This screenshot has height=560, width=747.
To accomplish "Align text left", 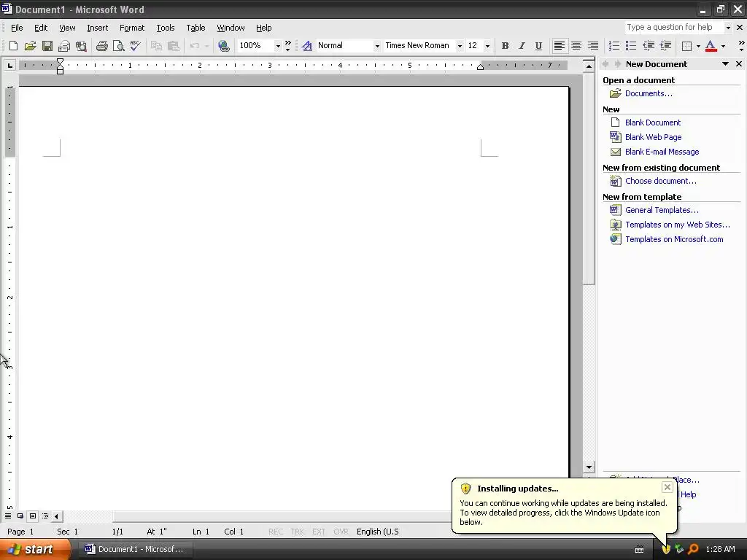I will coord(560,46).
